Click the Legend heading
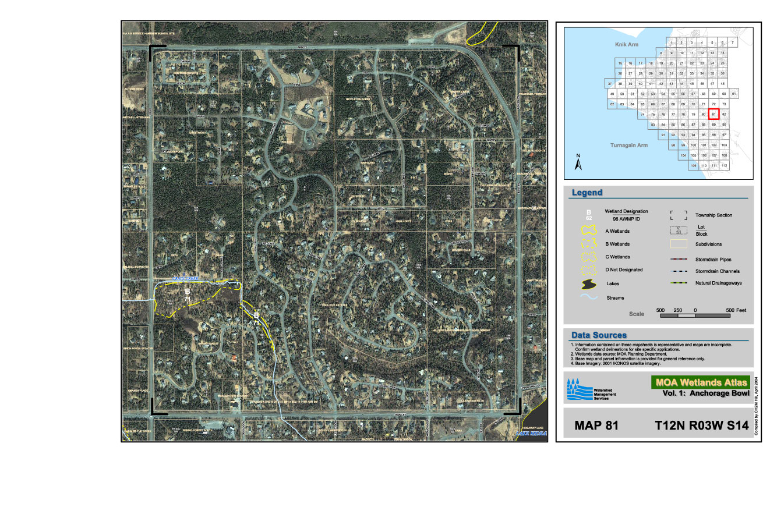763x532 pixels. click(x=587, y=193)
